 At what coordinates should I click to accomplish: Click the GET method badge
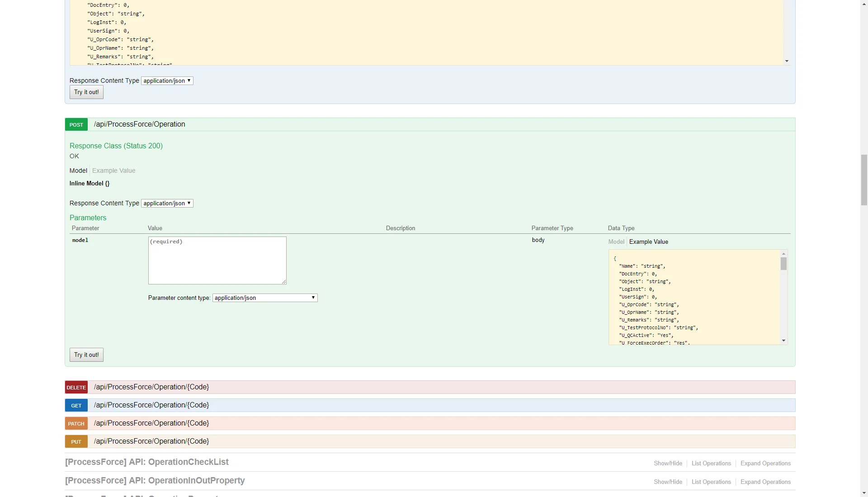click(x=76, y=405)
